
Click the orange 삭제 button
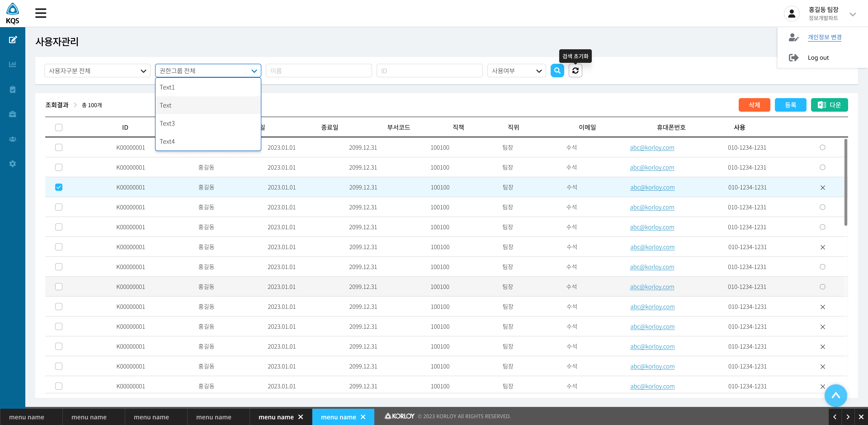point(754,105)
